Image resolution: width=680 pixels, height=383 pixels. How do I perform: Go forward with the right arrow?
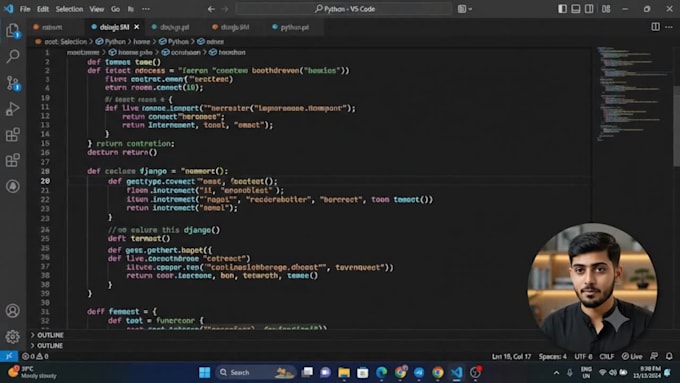click(x=225, y=9)
